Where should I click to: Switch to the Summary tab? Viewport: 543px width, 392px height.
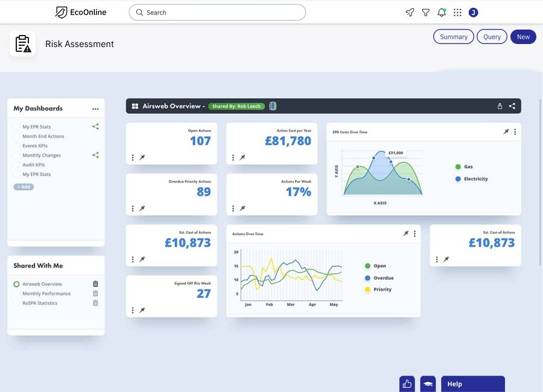pyautogui.click(x=453, y=36)
